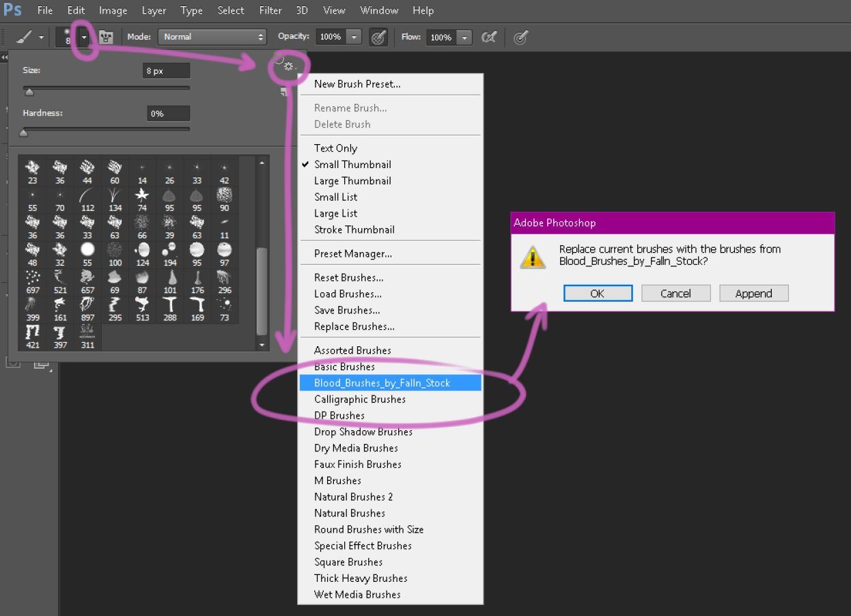Enable airbrush-style build-up
851x616 pixels.
click(489, 37)
